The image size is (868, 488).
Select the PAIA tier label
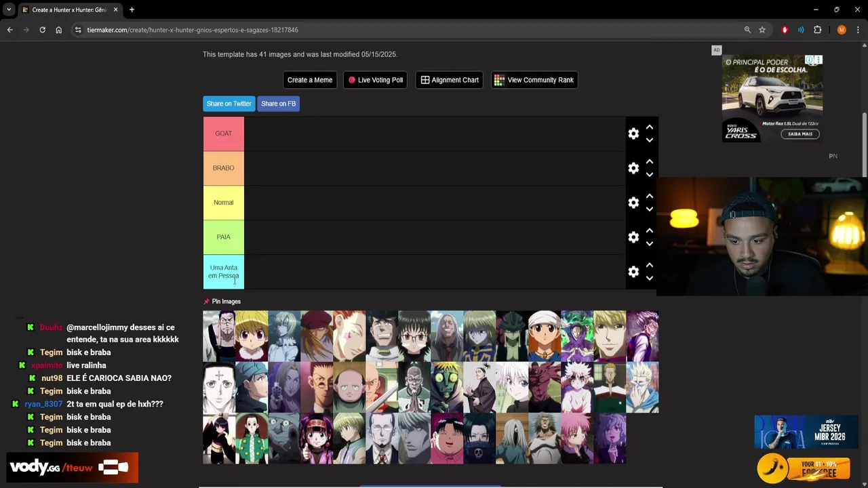tap(224, 237)
